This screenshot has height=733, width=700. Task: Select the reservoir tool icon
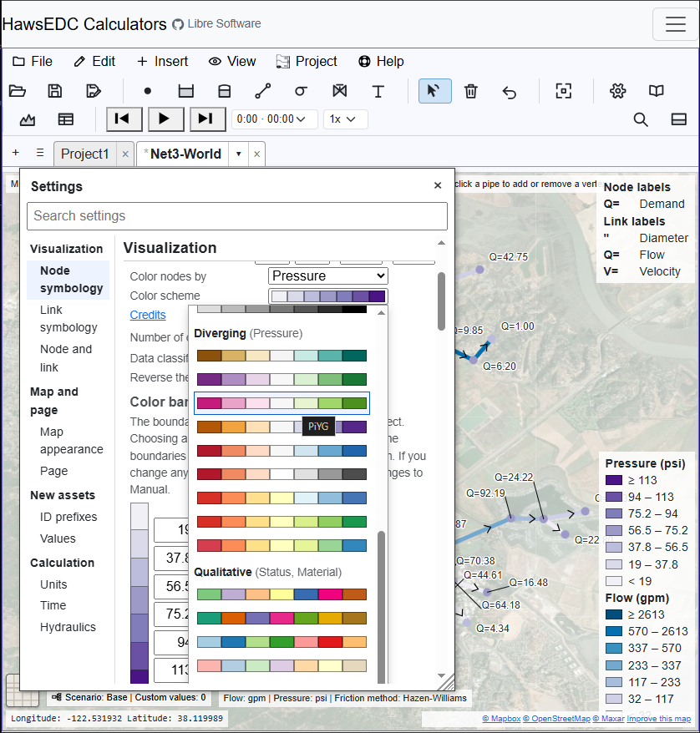pos(186,91)
